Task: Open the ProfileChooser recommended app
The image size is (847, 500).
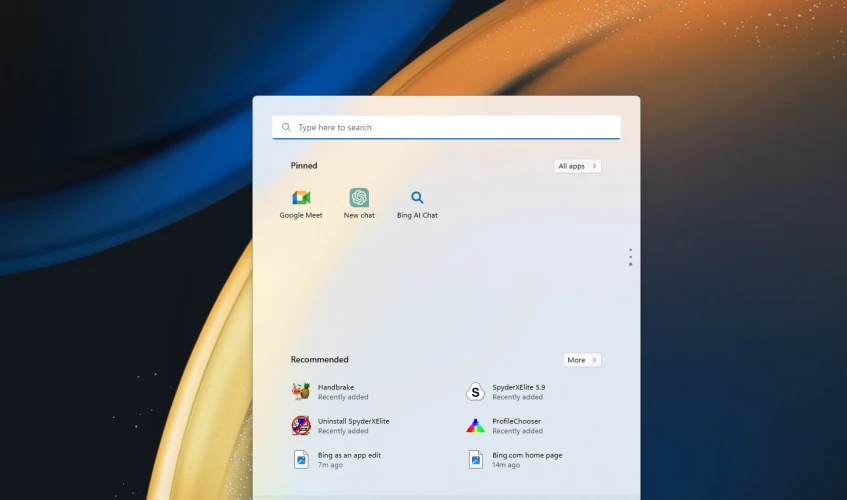Action: 476,426
